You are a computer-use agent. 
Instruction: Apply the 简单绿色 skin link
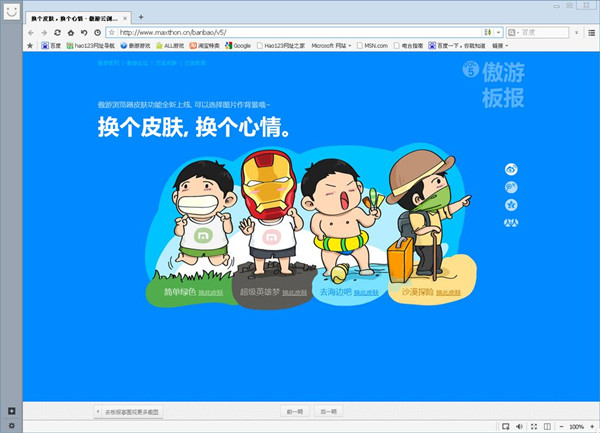(x=211, y=293)
